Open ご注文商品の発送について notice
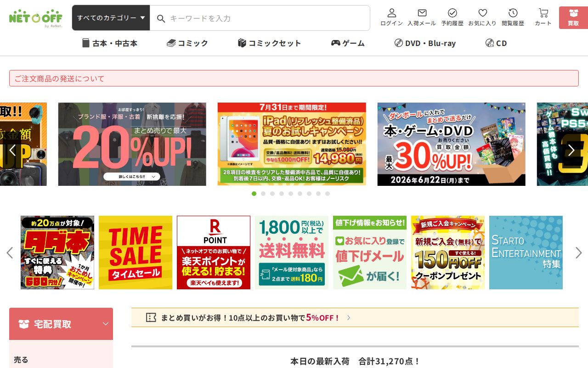The image size is (588, 368). pyautogui.click(x=294, y=78)
